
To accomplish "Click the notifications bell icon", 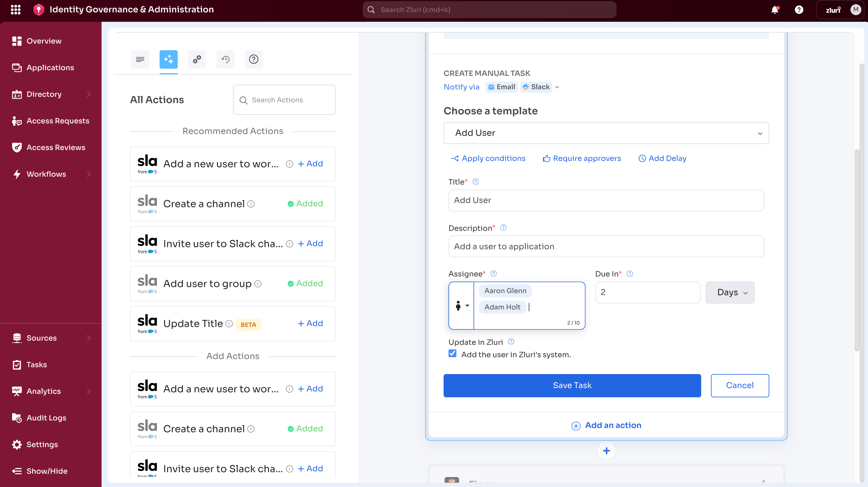I will 775,10.
